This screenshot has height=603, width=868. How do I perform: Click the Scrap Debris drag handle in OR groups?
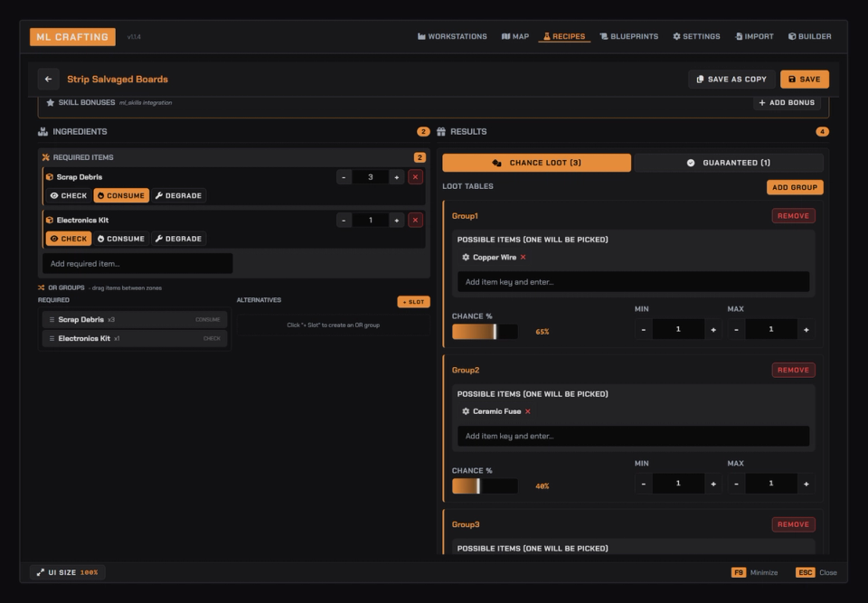click(x=52, y=319)
